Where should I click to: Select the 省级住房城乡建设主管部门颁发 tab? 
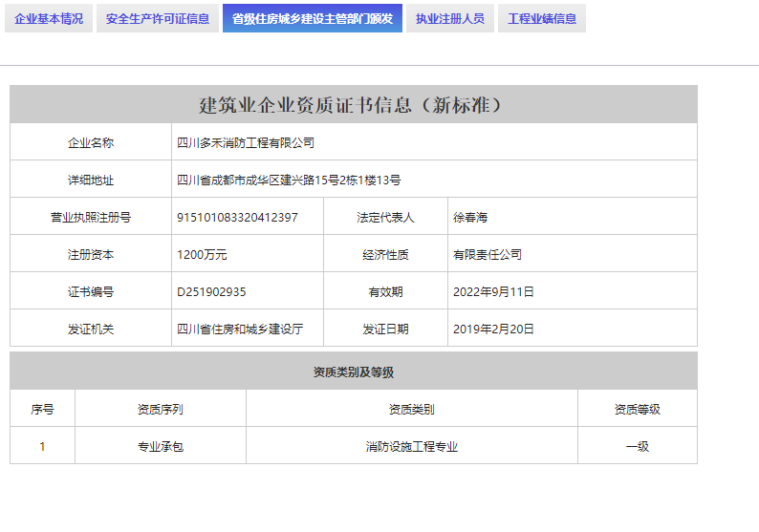(313, 18)
